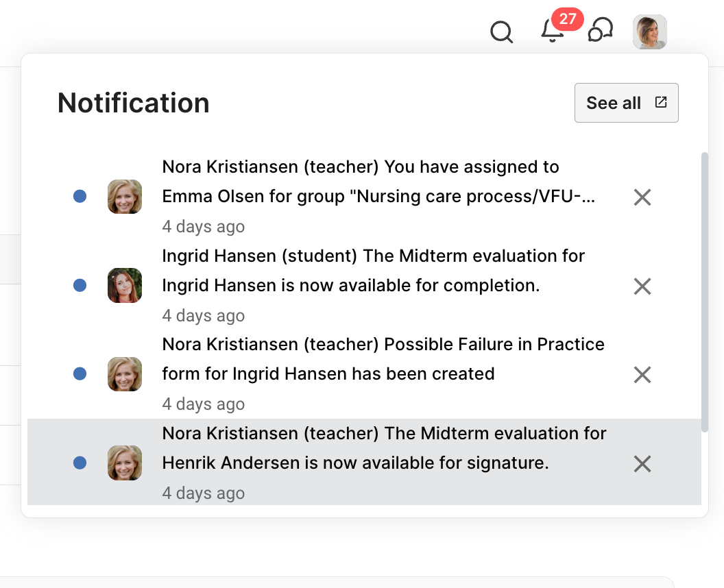Dismiss the Emma Olsen group assignment notification
Viewport: 724px width, 588px height.
point(642,197)
